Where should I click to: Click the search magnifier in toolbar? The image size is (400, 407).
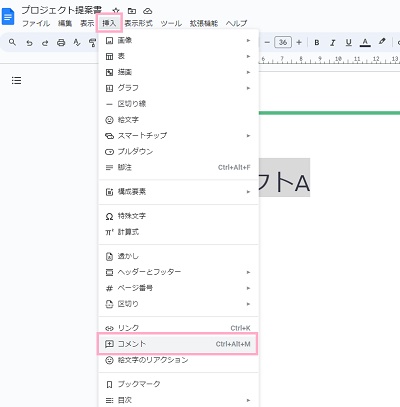click(x=13, y=42)
